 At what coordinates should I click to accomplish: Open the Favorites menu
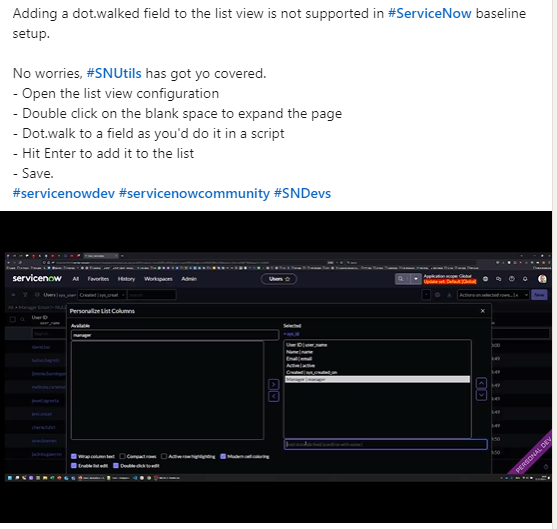coord(98,279)
